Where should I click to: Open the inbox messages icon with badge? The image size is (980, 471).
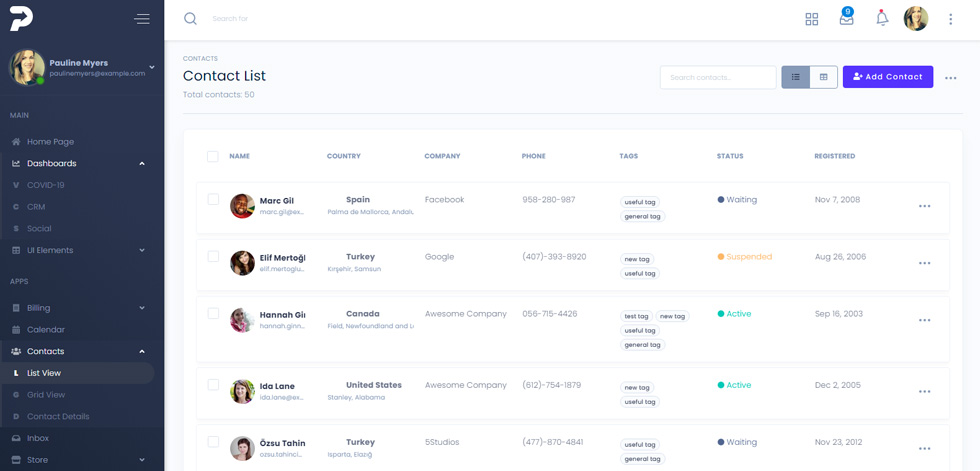point(846,17)
